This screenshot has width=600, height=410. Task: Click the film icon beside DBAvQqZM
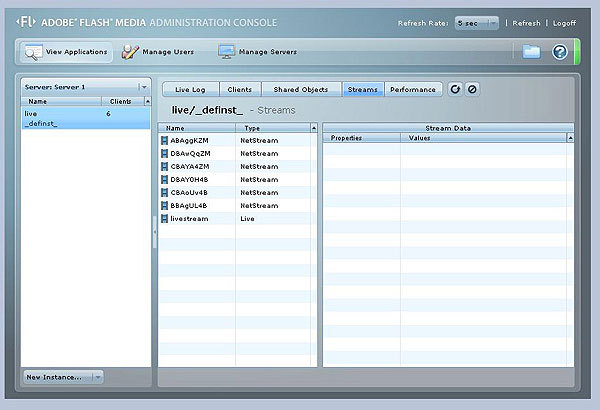click(x=164, y=154)
